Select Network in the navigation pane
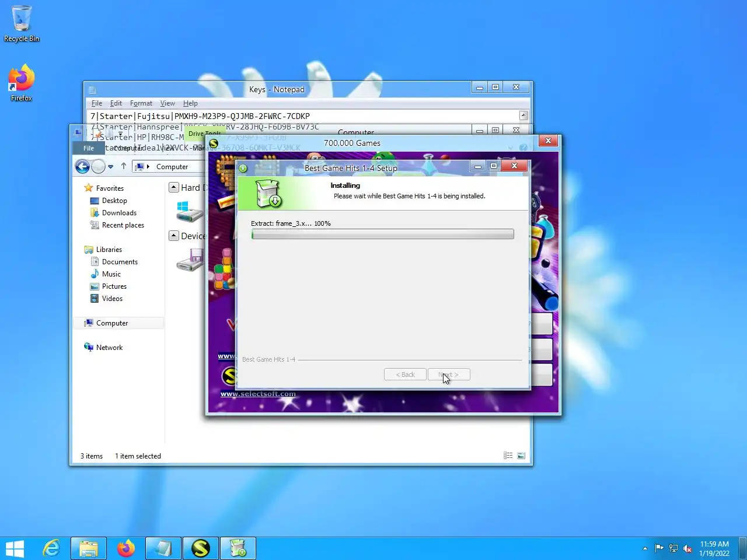Viewport: 747px width, 560px height. (x=110, y=347)
